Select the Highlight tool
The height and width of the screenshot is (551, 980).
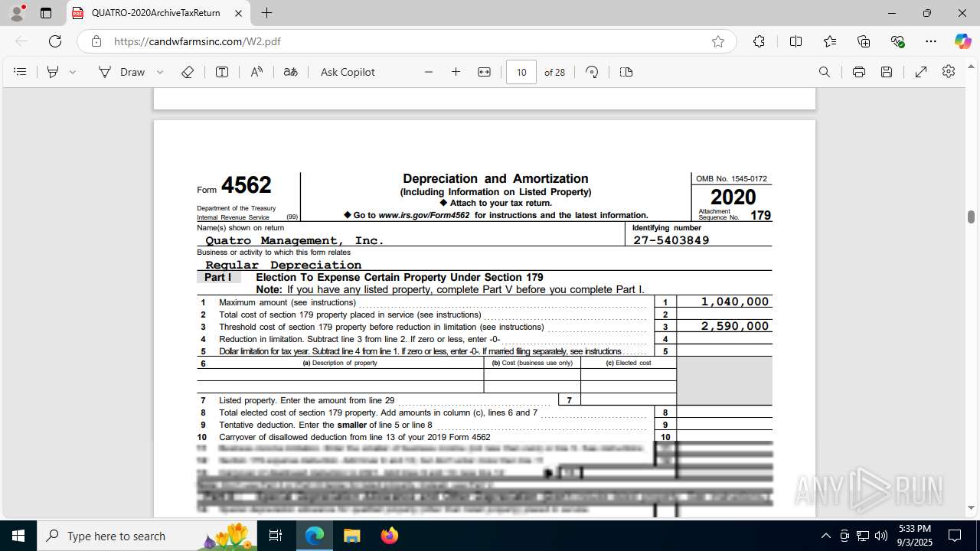(53, 72)
